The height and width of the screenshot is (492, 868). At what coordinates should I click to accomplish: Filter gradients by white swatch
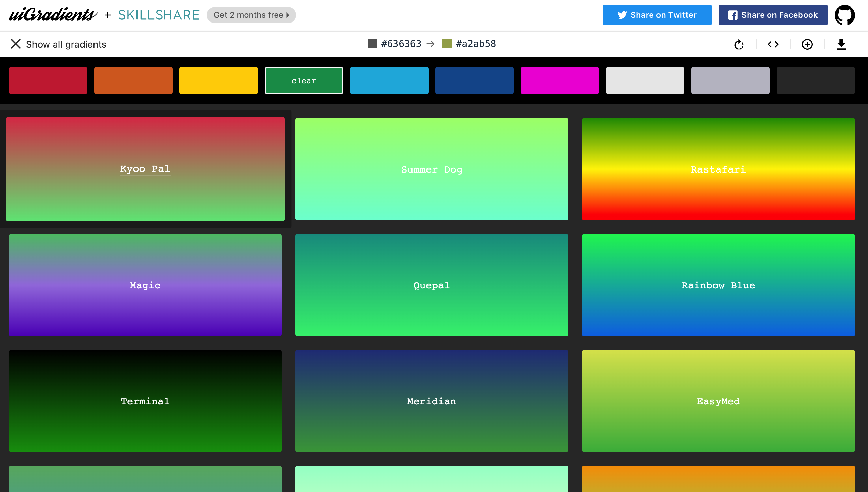tap(645, 80)
